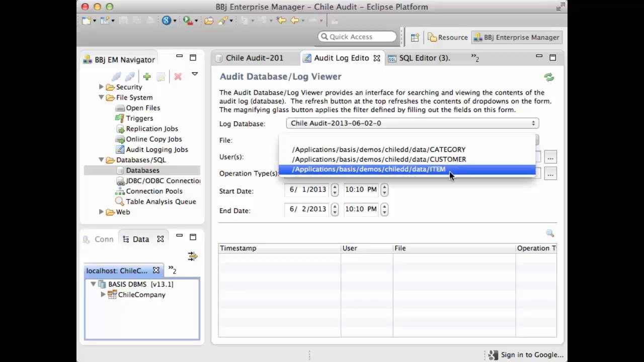Click the green Refresh icon in Audit Log Viewer
The width and height of the screenshot is (644, 362).
pos(549,77)
